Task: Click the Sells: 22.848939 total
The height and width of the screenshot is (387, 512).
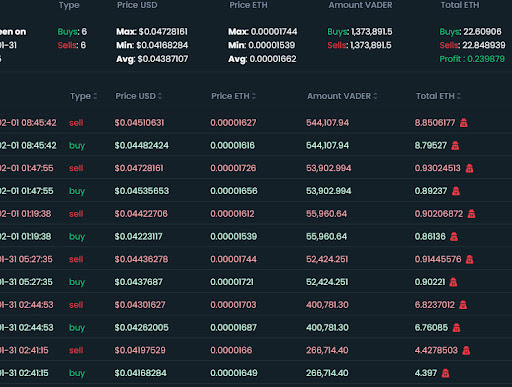Action: 472,45
